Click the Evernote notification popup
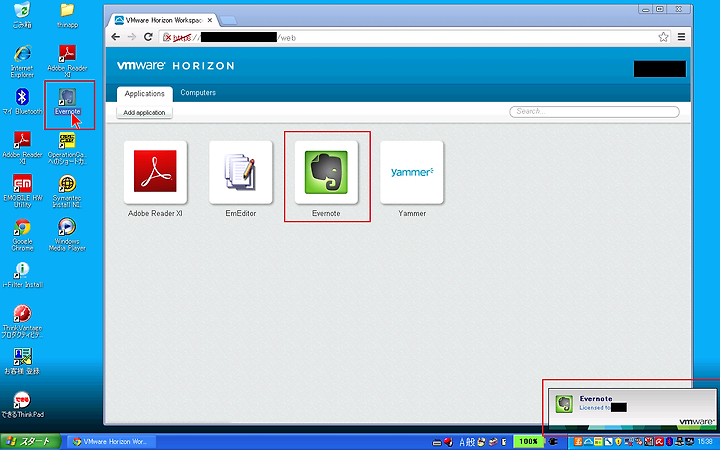This screenshot has width=720, height=450. tap(633, 407)
